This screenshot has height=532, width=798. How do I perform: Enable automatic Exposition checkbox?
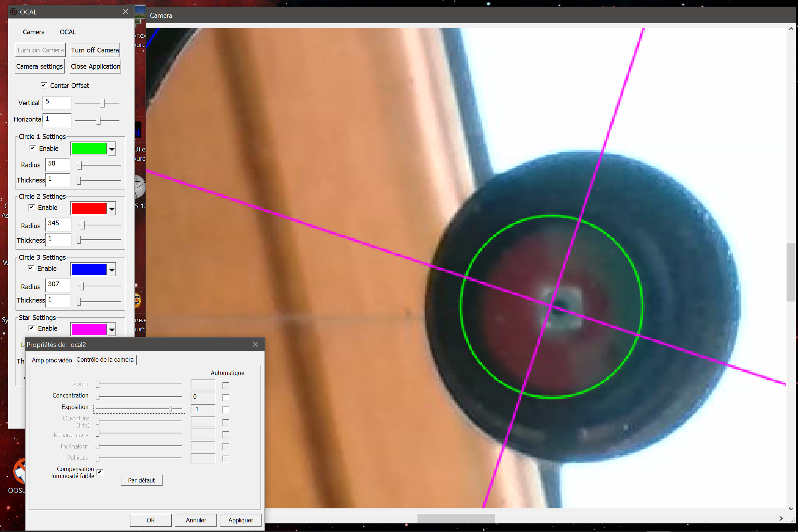point(226,409)
